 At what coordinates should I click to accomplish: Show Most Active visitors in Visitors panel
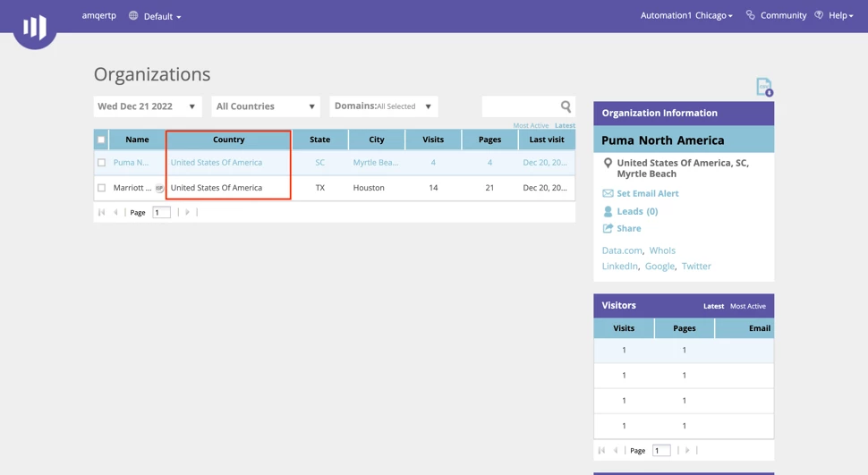748,306
